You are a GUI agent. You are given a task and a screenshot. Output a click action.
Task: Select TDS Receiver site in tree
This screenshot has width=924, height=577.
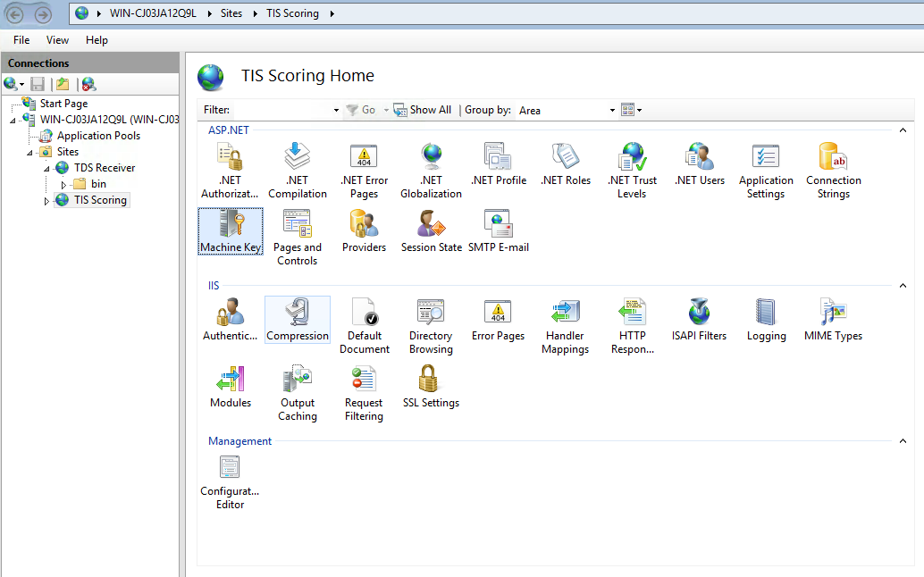click(105, 169)
